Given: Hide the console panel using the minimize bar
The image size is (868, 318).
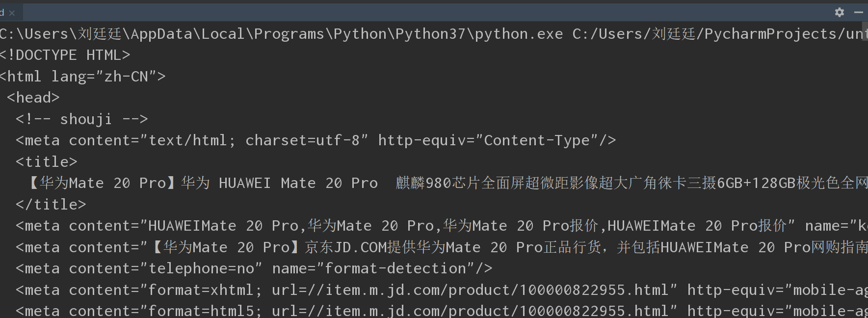Looking at the screenshot, I should pyautogui.click(x=859, y=12).
